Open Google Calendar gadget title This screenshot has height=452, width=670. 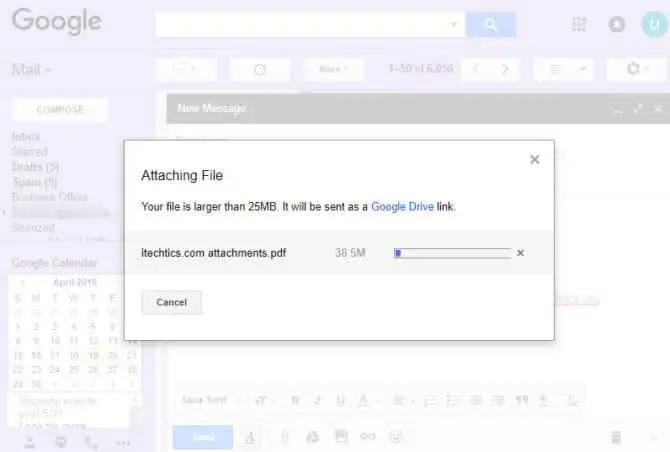coord(55,263)
